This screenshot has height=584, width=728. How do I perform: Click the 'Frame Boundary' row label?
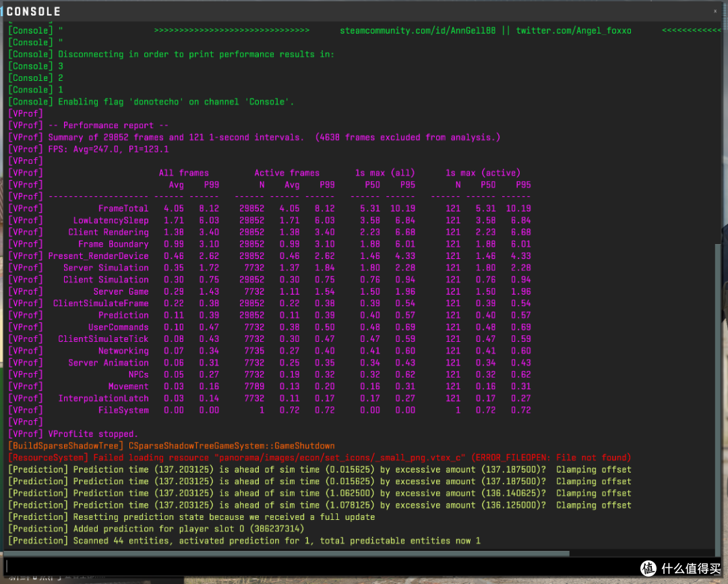(114, 244)
